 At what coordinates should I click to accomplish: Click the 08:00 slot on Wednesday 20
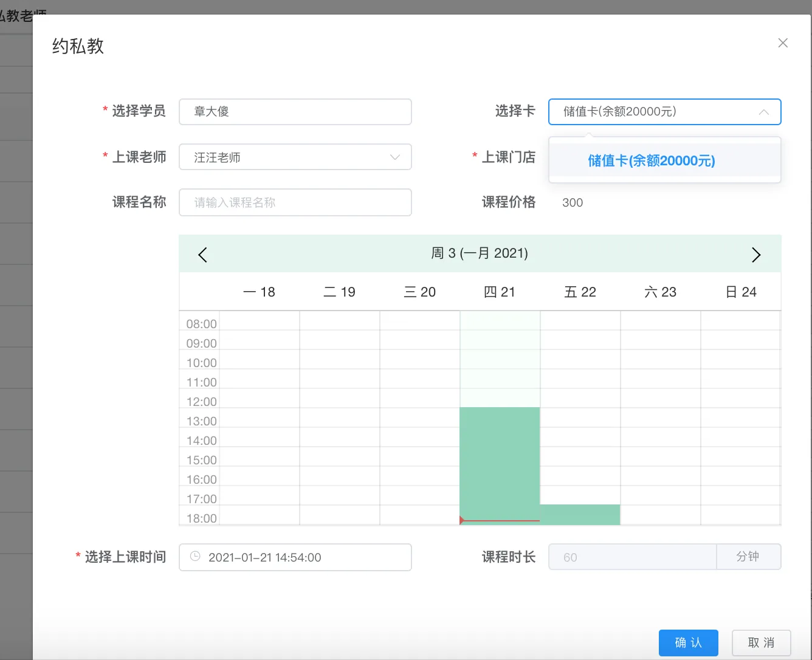[x=419, y=321]
